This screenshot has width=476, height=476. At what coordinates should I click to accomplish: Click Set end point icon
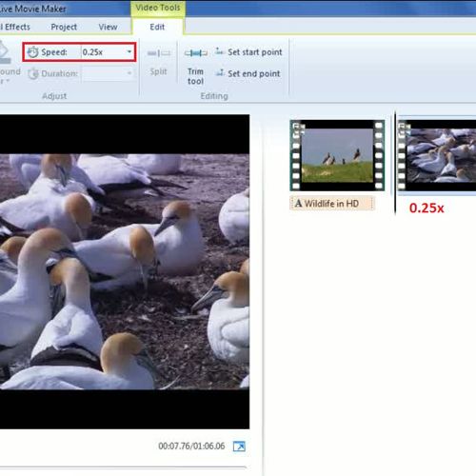(220, 72)
